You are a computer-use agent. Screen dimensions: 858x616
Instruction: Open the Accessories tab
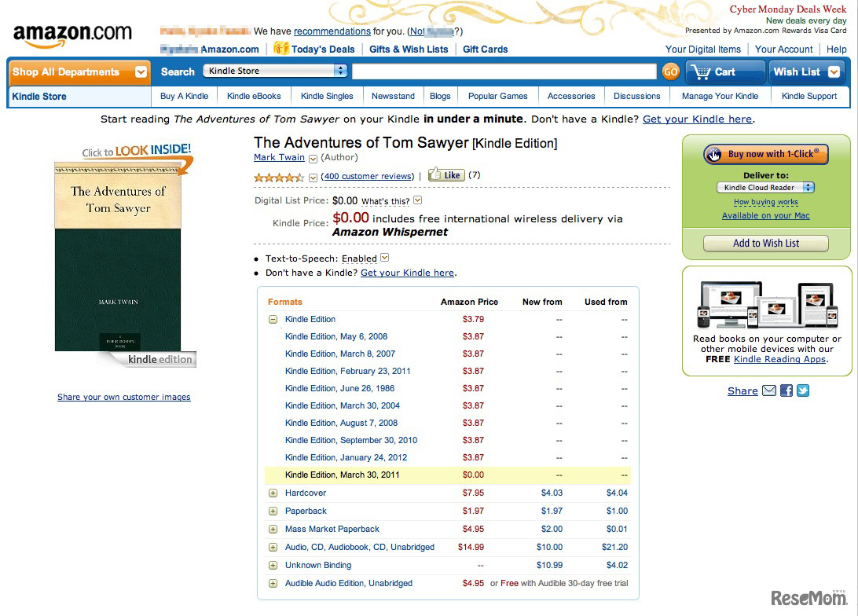pos(571,97)
